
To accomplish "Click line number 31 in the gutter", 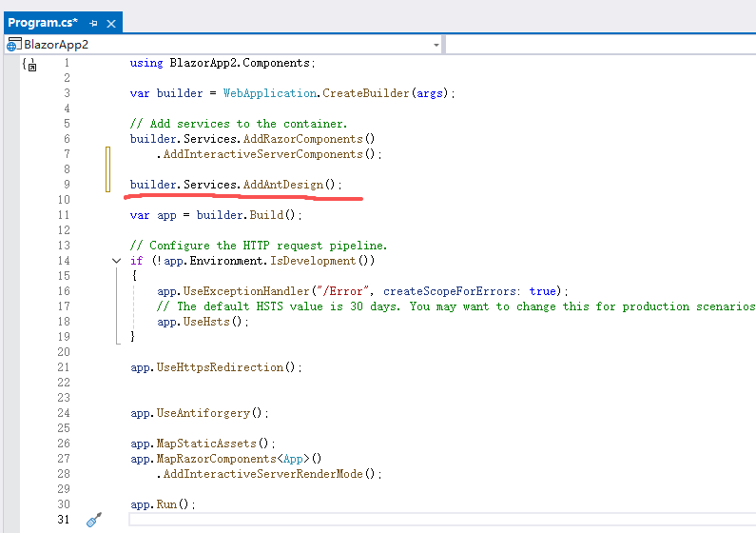I will pos(64,520).
